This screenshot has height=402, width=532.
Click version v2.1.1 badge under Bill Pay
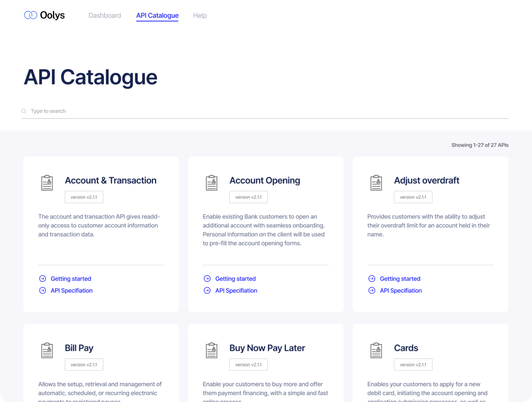pyautogui.click(x=84, y=365)
